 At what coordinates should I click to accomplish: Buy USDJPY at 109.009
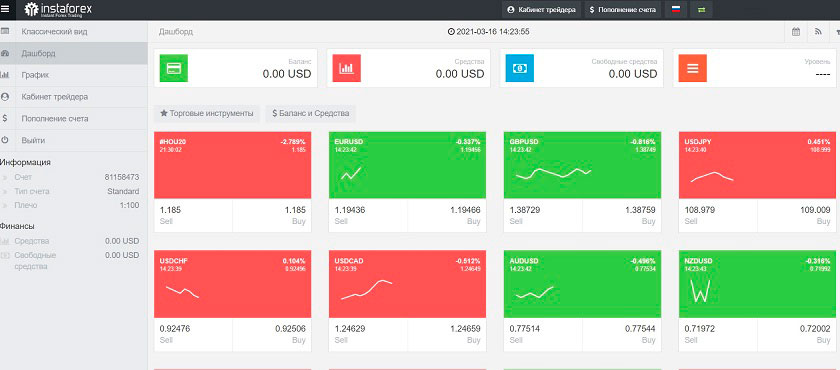(797, 216)
